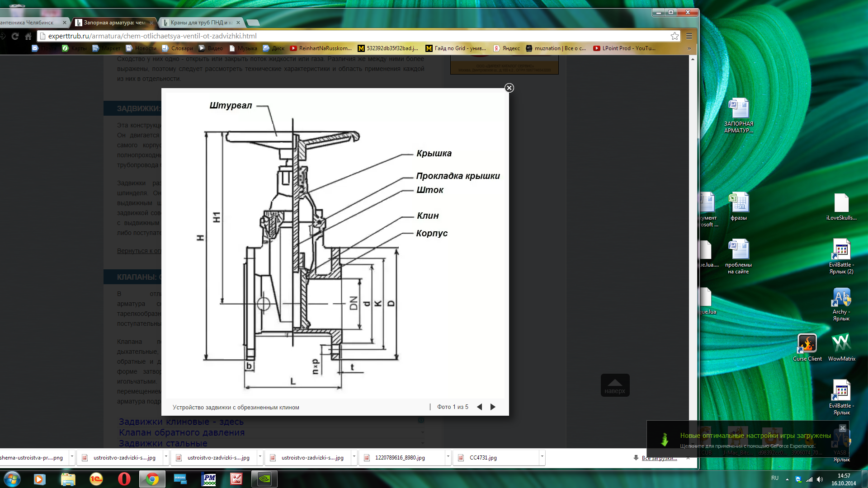Reload the page with the refresh icon
Image resolution: width=868 pixels, height=488 pixels.
(x=15, y=36)
